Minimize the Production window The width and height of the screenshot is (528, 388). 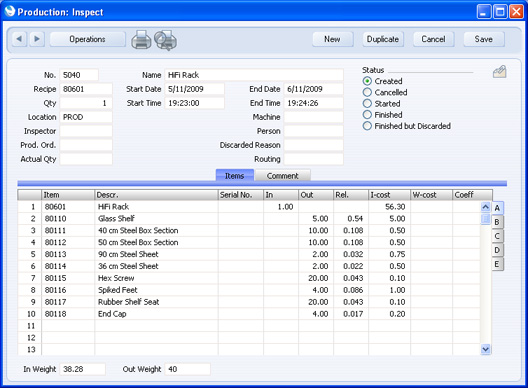tap(484, 12)
